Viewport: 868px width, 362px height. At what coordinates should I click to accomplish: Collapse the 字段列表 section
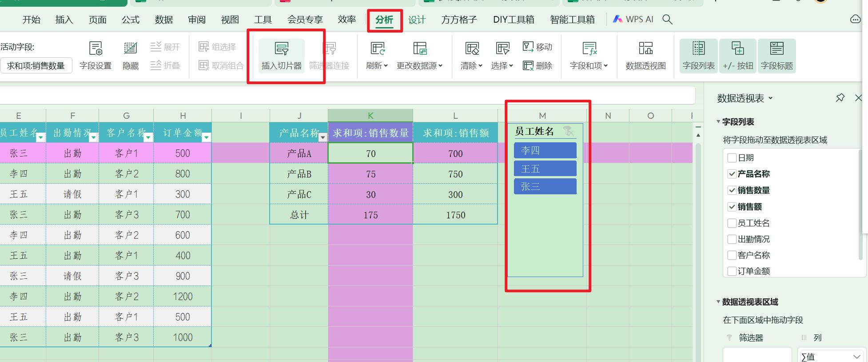[718, 122]
